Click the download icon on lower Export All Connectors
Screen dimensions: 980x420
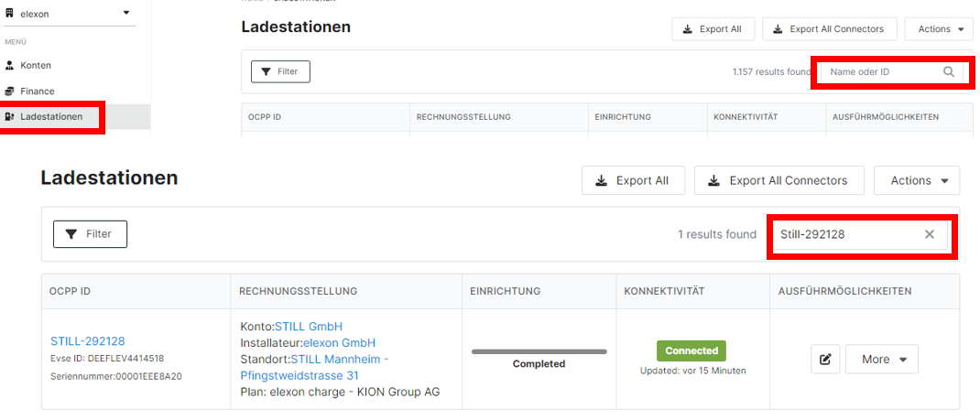tap(714, 180)
